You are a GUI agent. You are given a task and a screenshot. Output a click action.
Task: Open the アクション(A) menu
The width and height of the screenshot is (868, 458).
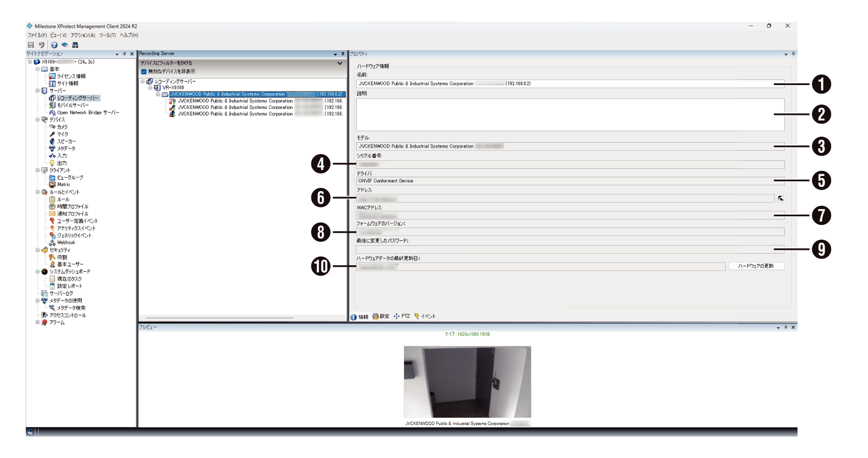(83, 35)
